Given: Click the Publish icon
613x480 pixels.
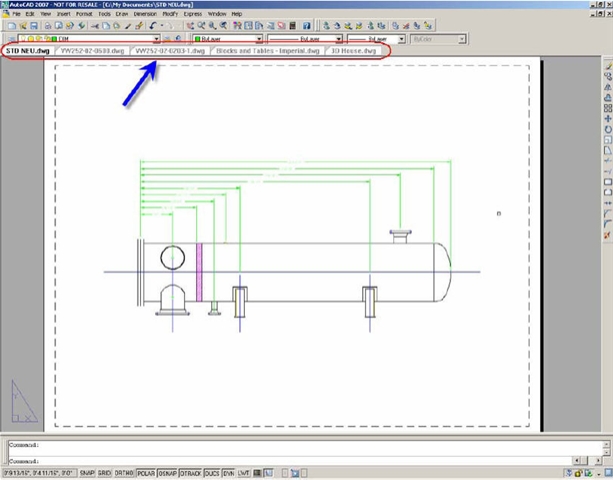Looking at the screenshot, I should click(70, 26).
